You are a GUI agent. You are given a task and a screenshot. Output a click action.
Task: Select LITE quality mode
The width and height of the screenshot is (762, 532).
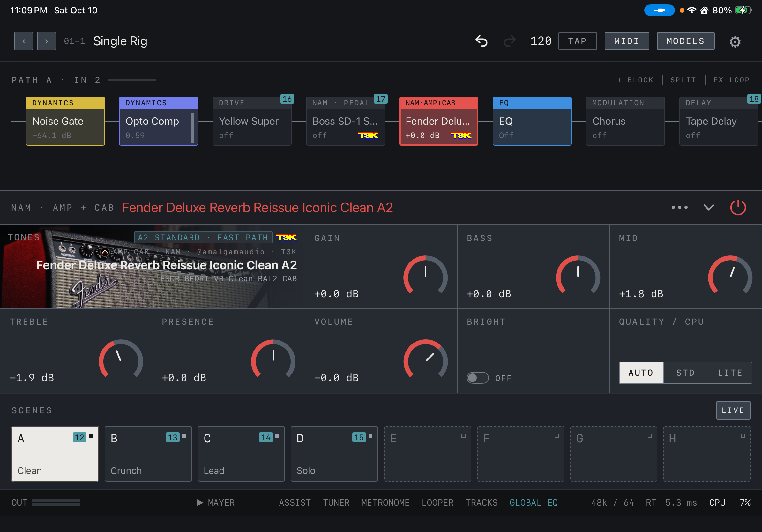pos(730,373)
